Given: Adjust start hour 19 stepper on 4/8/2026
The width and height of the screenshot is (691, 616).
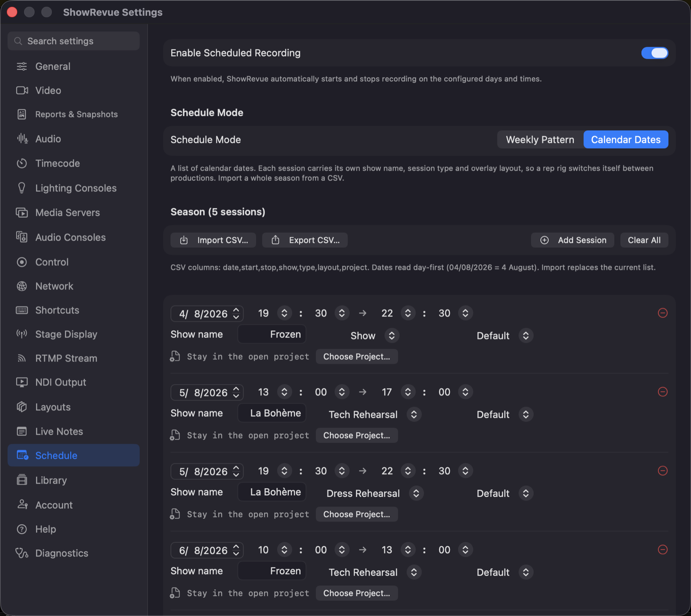Looking at the screenshot, I should pyautogui.click(x=284, y=313).
